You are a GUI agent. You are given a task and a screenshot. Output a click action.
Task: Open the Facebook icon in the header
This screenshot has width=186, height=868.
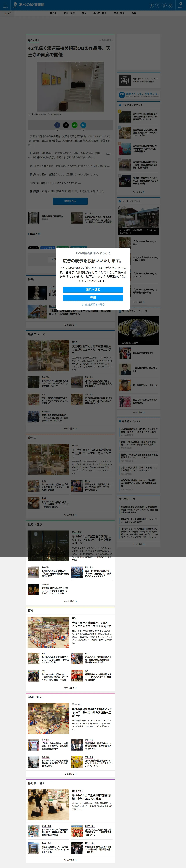(x=151, y=5)
